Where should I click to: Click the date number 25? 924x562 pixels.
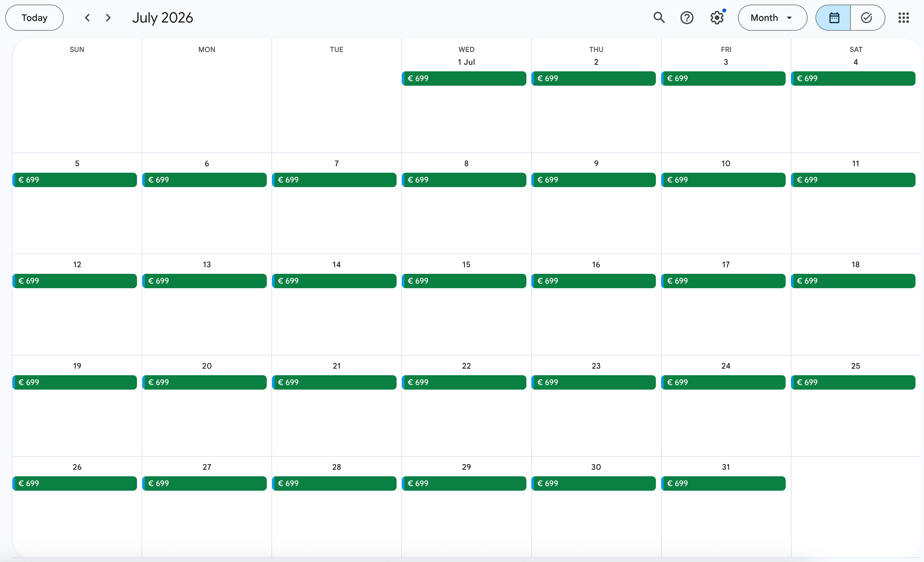pos(855,366)
